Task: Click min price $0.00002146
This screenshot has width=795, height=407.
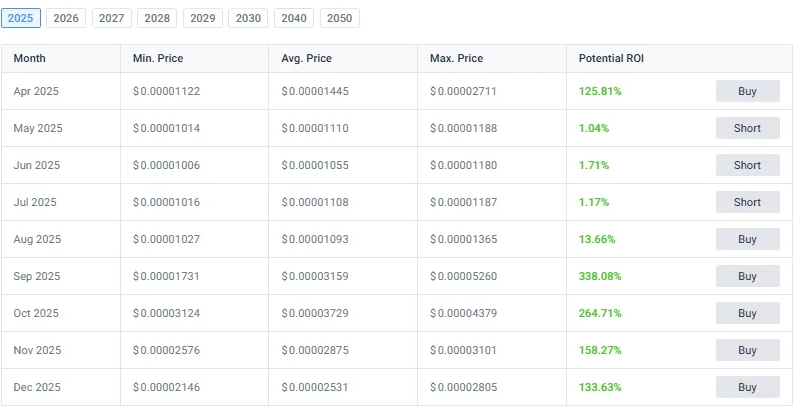Action: coord(166,387)
